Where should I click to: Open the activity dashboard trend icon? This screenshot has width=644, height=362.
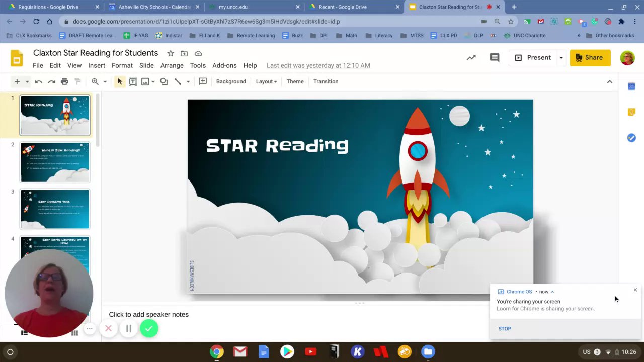click(x=471, y=58)
